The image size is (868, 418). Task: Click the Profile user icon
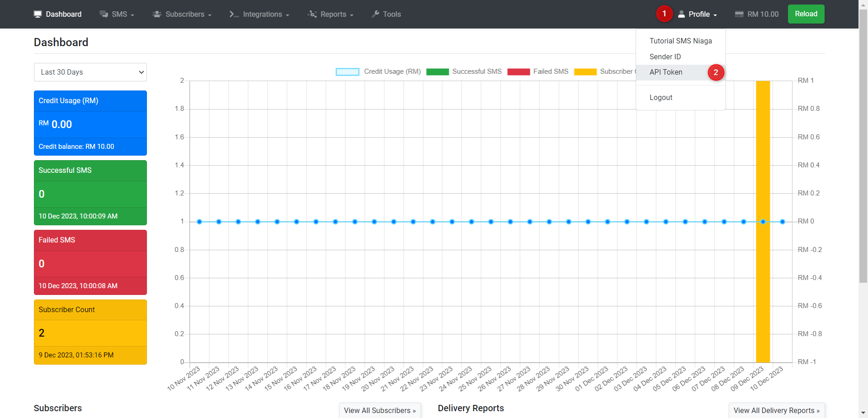681,14
